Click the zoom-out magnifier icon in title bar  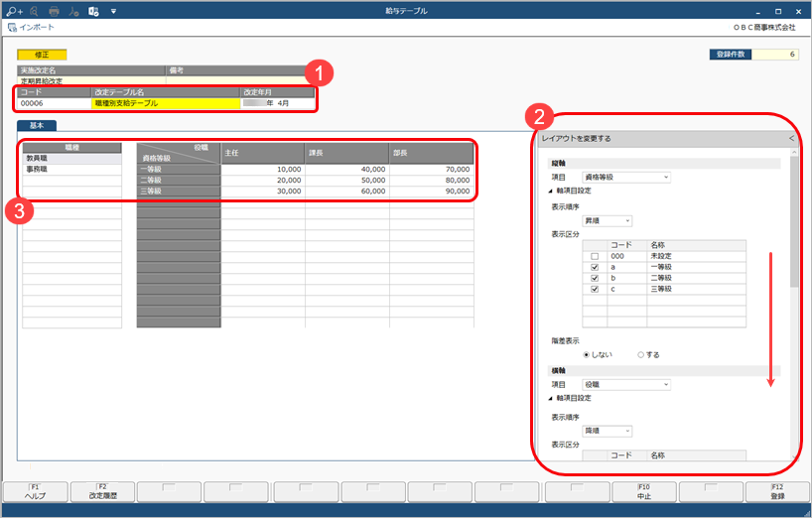(33, 11)
